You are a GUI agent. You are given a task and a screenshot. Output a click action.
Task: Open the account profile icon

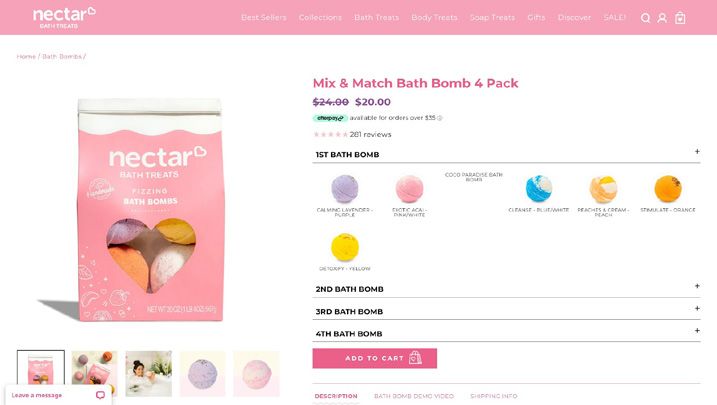pyautogui.click(x=662, y=18)
